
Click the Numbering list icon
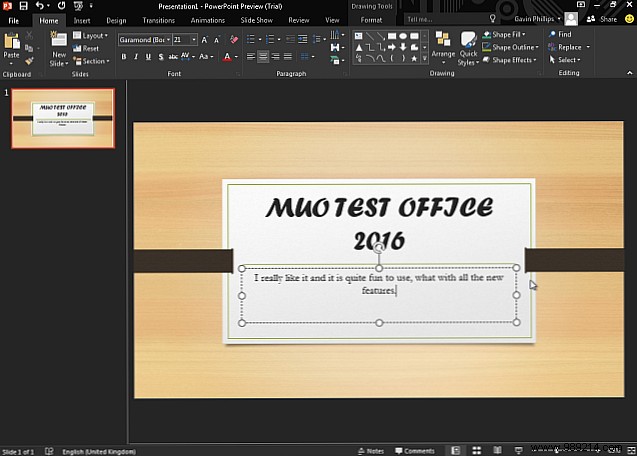coord(270,39)
